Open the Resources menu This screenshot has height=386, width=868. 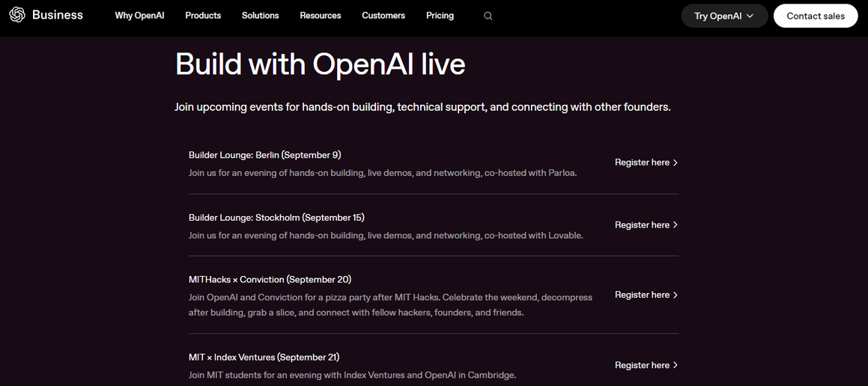(321, 16)
